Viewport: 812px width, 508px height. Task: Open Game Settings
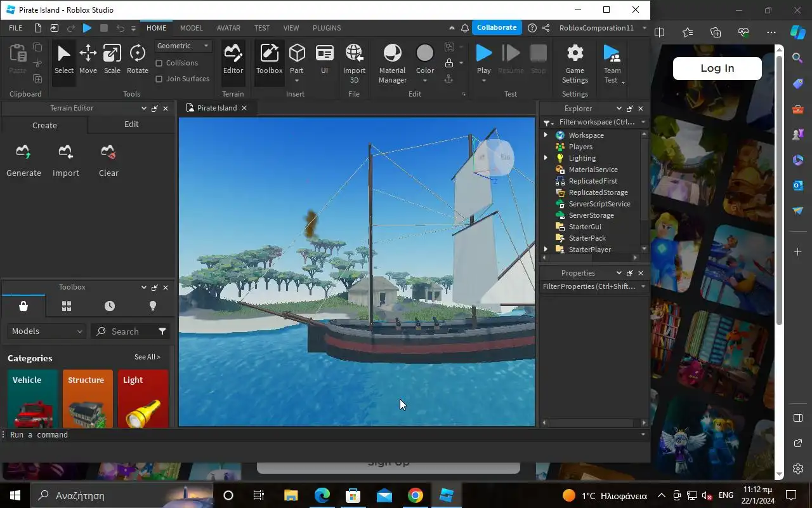click(575, 63)
